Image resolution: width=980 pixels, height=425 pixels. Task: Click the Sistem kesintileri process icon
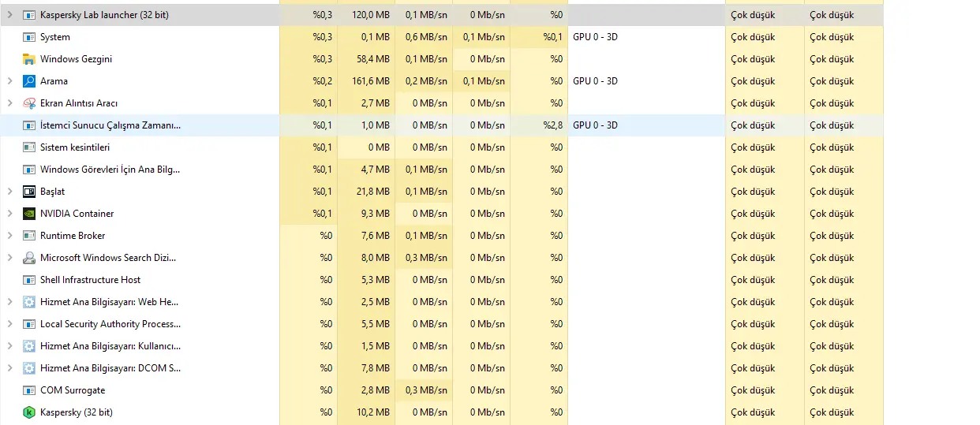click(29, 147)
